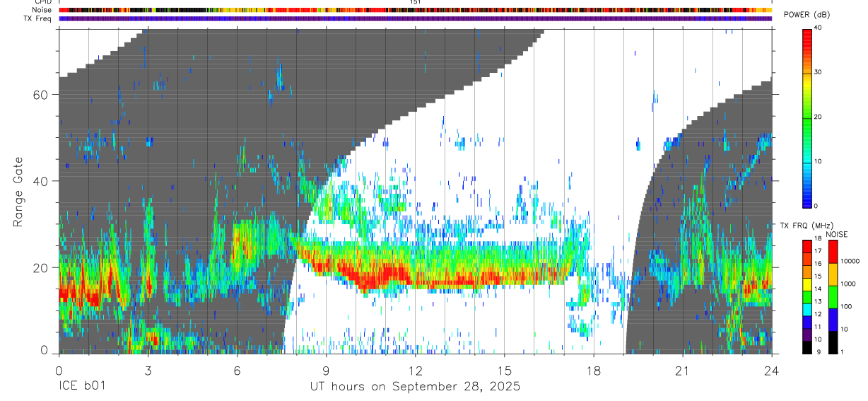Click the Noise row label above the plot
This screenshot has height=401, width=868.
pos(42,10)
